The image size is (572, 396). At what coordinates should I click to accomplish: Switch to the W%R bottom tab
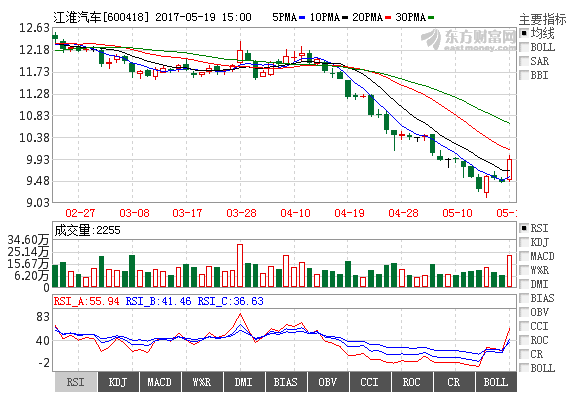(x=202, y=382)
